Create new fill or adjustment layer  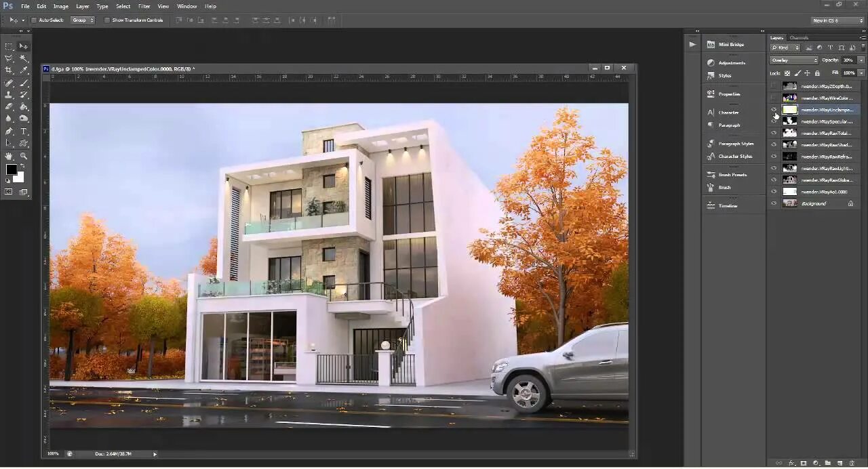pos(816,463)
